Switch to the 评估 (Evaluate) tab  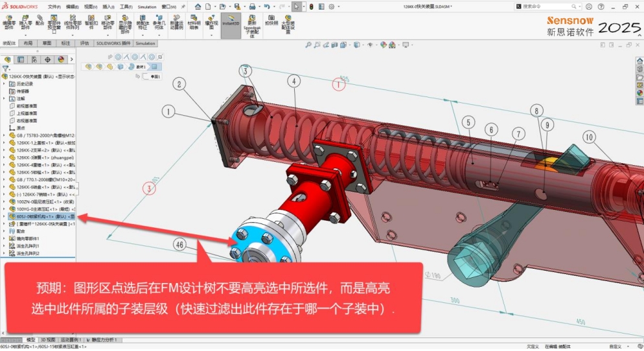(x=84, y=43)
